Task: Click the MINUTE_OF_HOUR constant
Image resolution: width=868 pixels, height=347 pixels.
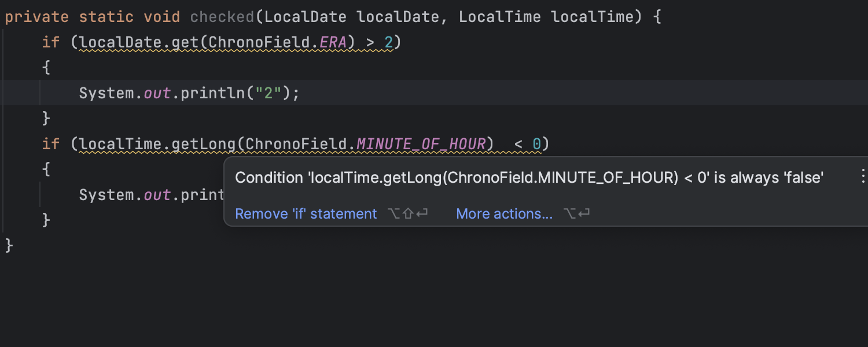Action: click(421, 143)
